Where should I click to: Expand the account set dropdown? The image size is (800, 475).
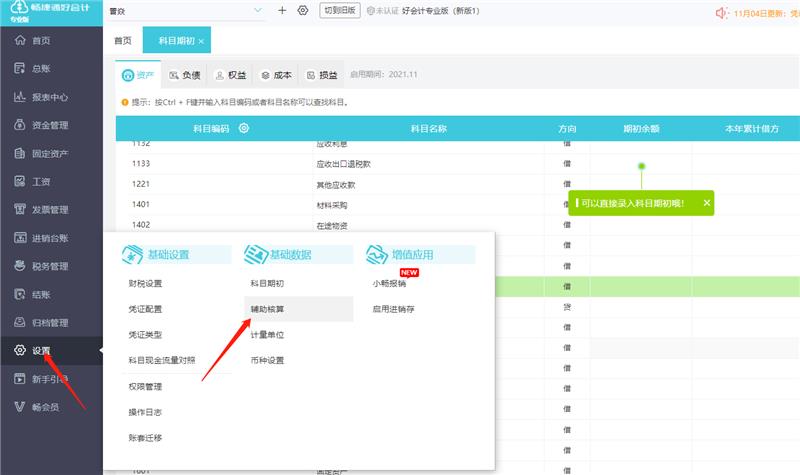258,10
